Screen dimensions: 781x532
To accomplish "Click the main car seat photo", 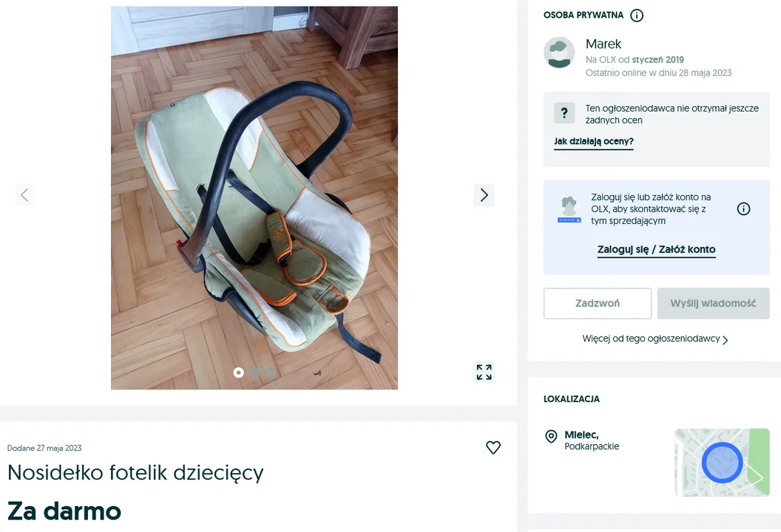I will coord(254,197).
